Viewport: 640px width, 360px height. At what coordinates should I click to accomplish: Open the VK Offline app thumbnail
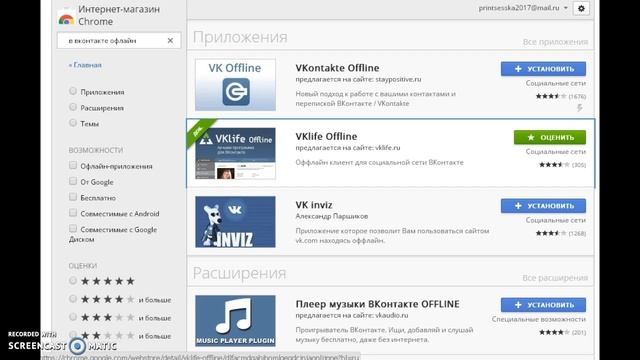tap(235, 85)
